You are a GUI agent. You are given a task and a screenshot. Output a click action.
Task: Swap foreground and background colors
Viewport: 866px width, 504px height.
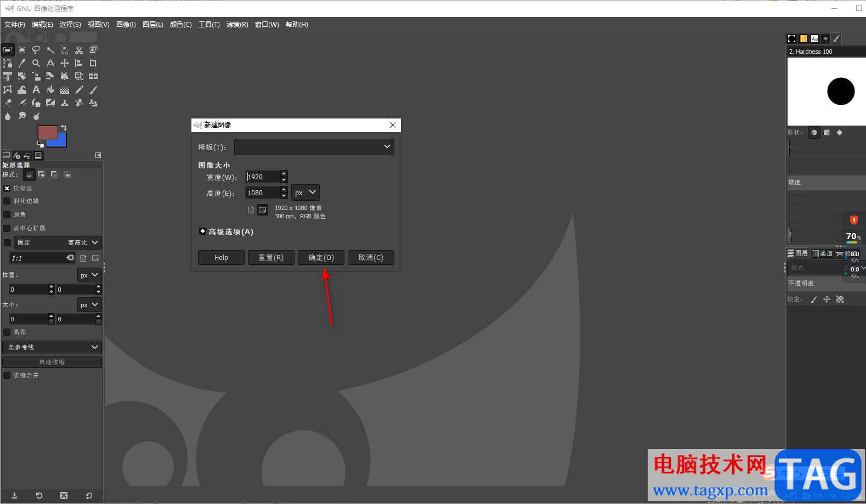(x=64, y=128)
